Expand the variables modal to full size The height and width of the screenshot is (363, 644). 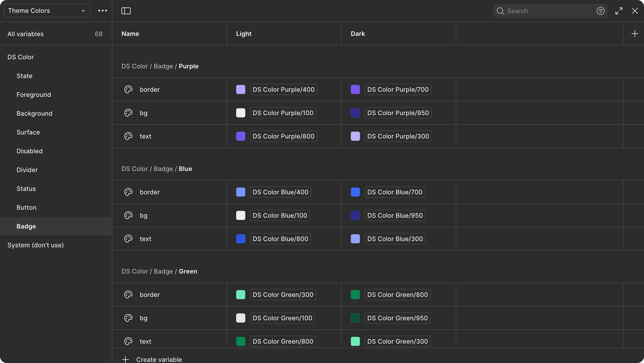click(619, 11)
